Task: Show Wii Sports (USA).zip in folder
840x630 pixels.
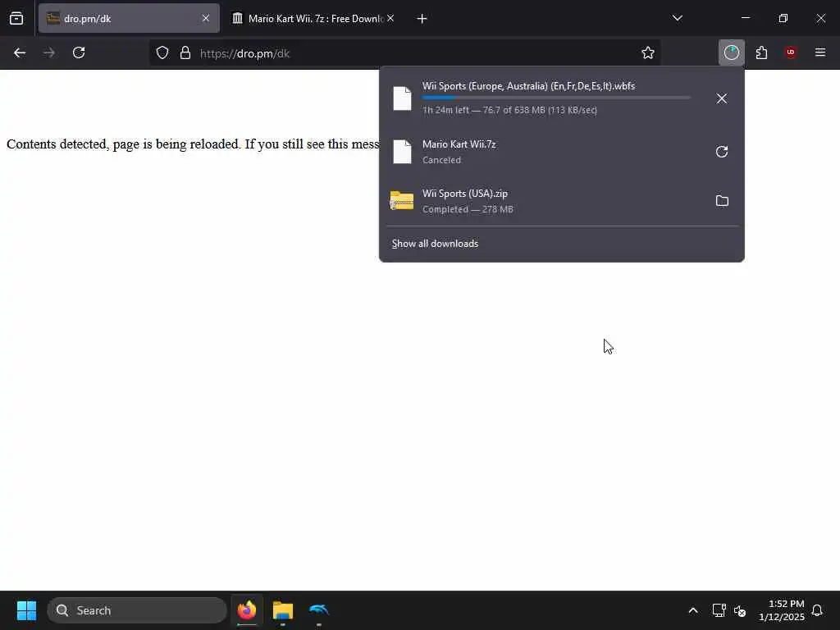Action: coord(722,201)
